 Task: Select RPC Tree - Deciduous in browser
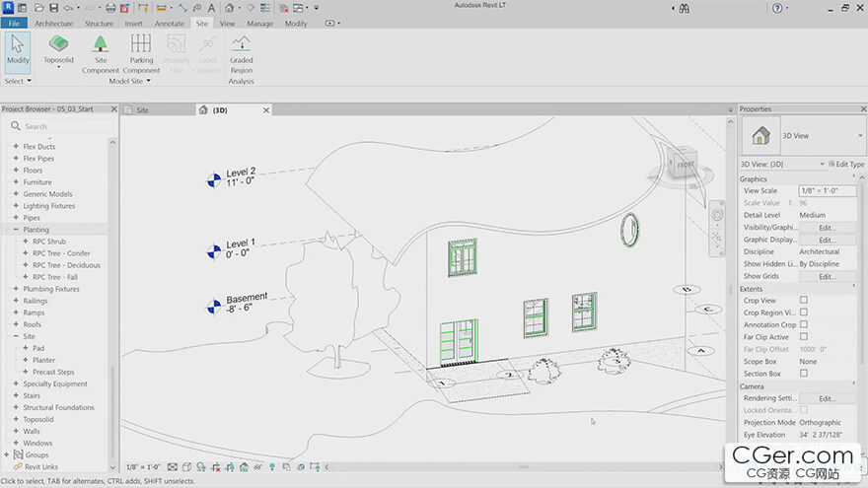66,265
